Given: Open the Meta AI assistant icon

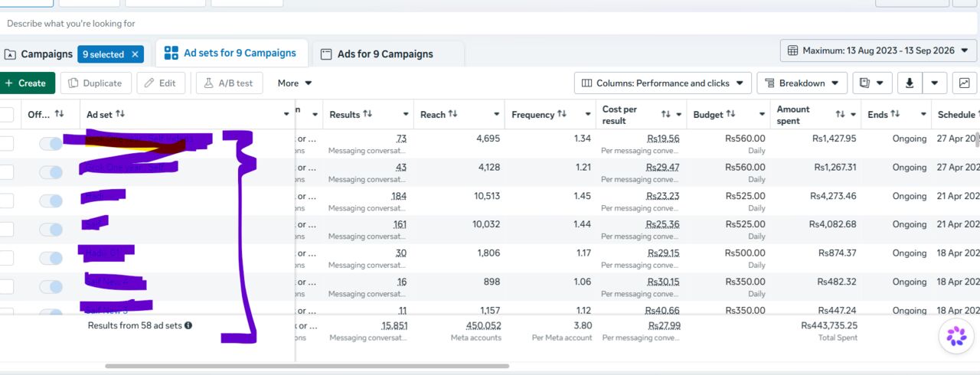Looking at the screenshot, I should coord(956,336).
